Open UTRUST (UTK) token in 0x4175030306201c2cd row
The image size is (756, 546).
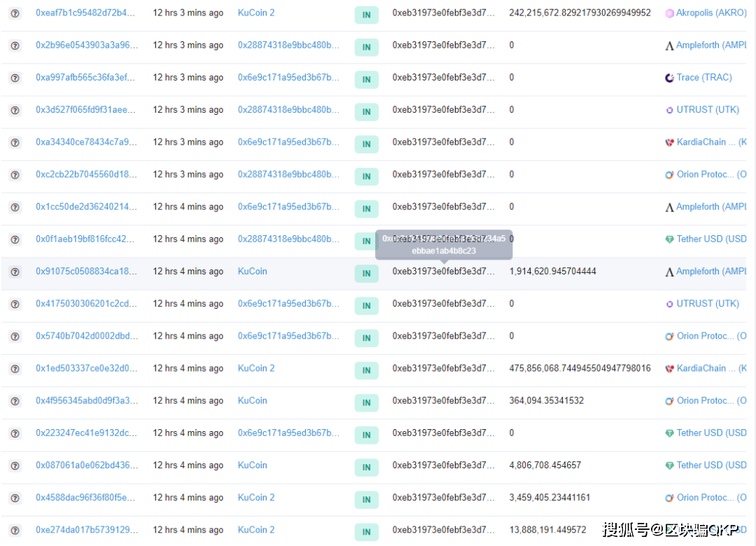(707, 304)
